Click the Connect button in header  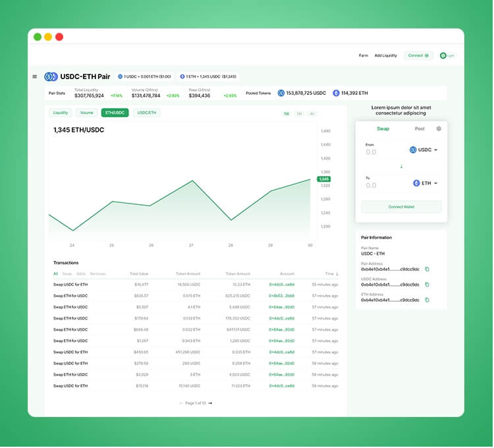coord(418,56)
